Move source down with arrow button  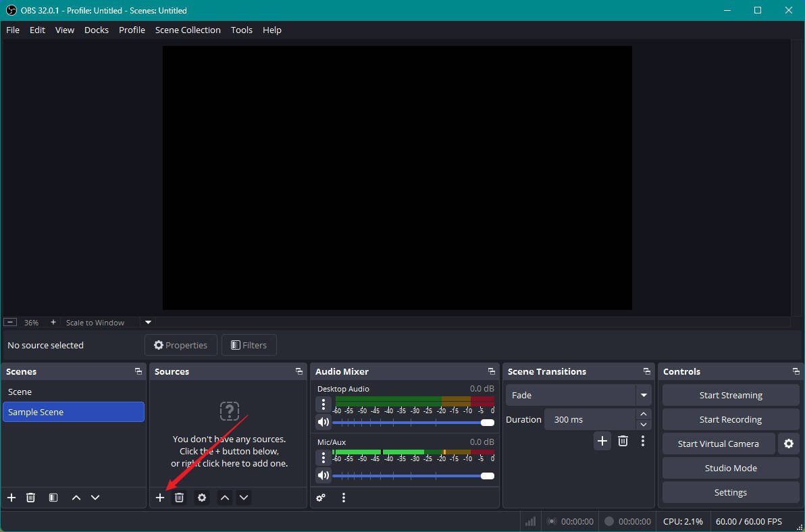click(x=244, y=498)
